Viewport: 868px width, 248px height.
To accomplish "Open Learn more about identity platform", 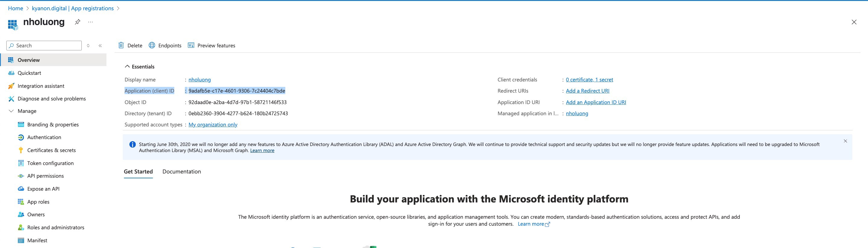I will [x=534, y=224].
